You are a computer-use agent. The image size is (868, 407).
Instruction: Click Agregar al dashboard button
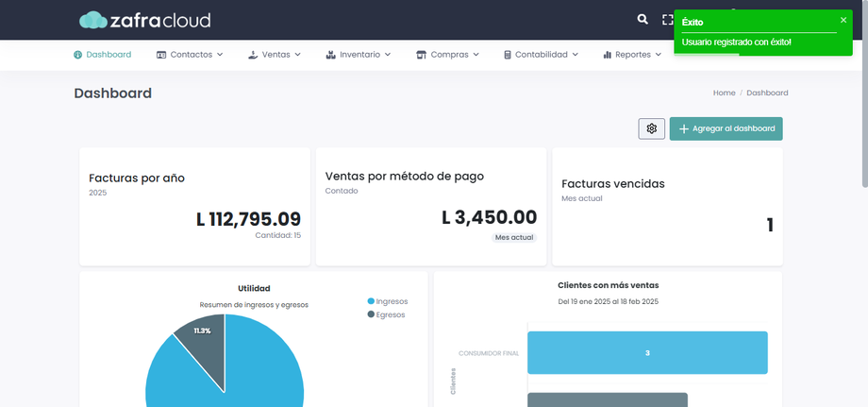726,128
